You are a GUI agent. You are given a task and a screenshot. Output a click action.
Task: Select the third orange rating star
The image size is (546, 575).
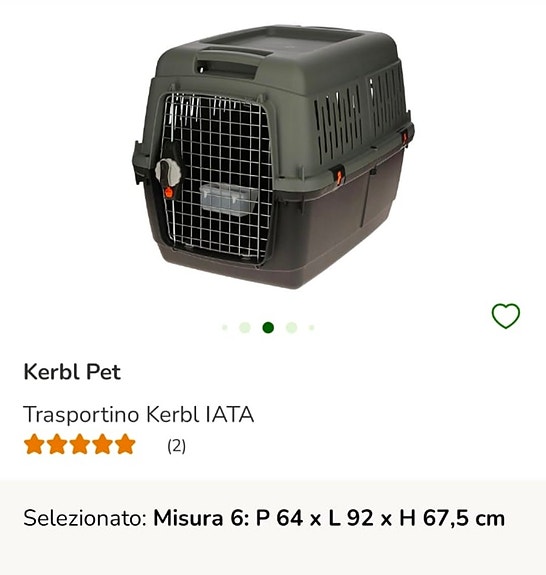point(80,444)
